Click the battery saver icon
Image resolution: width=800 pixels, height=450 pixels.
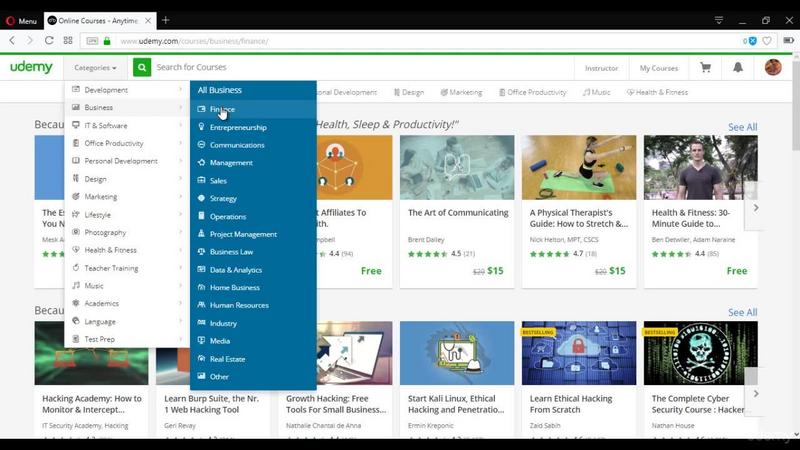coord(789,40)
